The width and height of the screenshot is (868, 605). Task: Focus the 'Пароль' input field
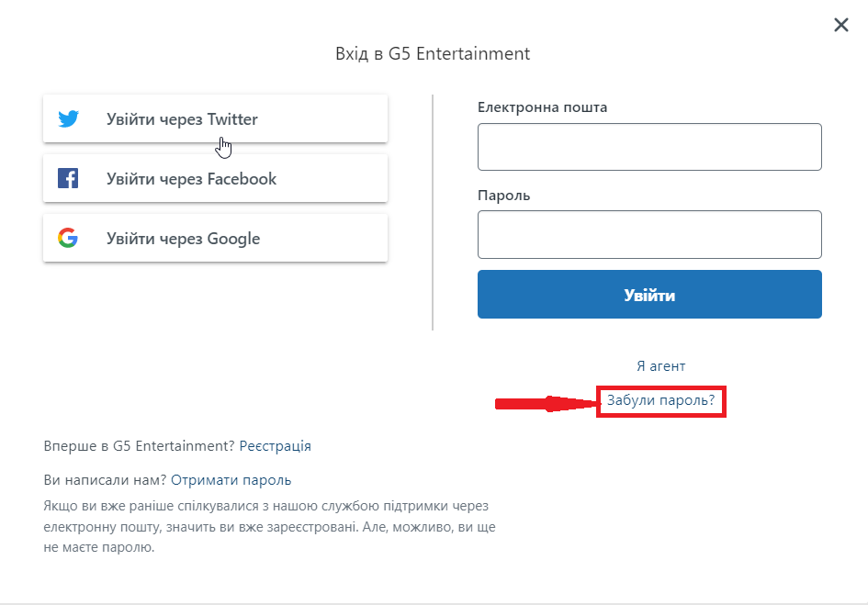point(649,234)
